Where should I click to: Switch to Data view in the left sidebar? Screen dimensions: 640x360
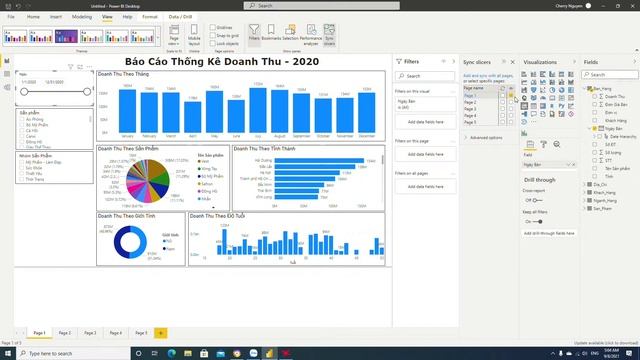pos(7,74)
